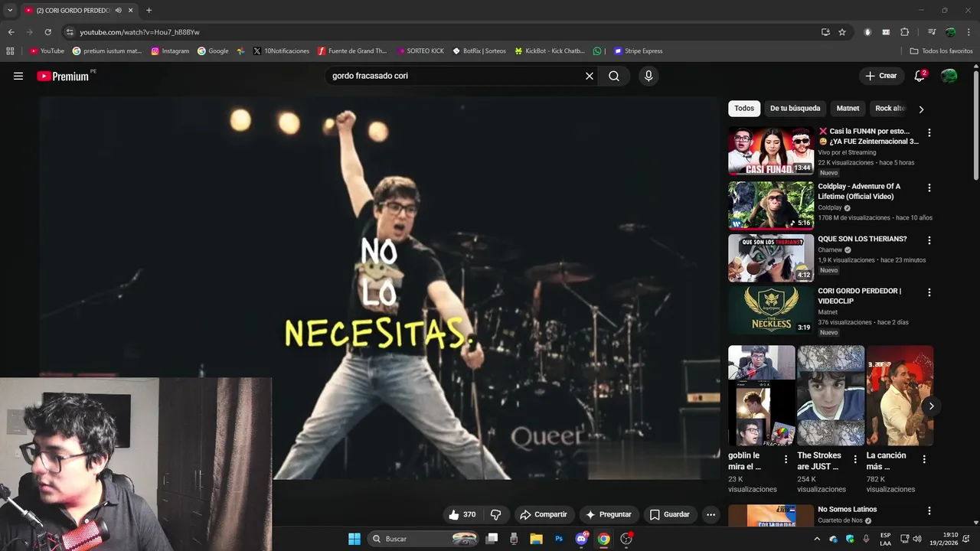Run search with magnifier button
Viewport: 980px width, 551px height.
click(x=614, y=76)
